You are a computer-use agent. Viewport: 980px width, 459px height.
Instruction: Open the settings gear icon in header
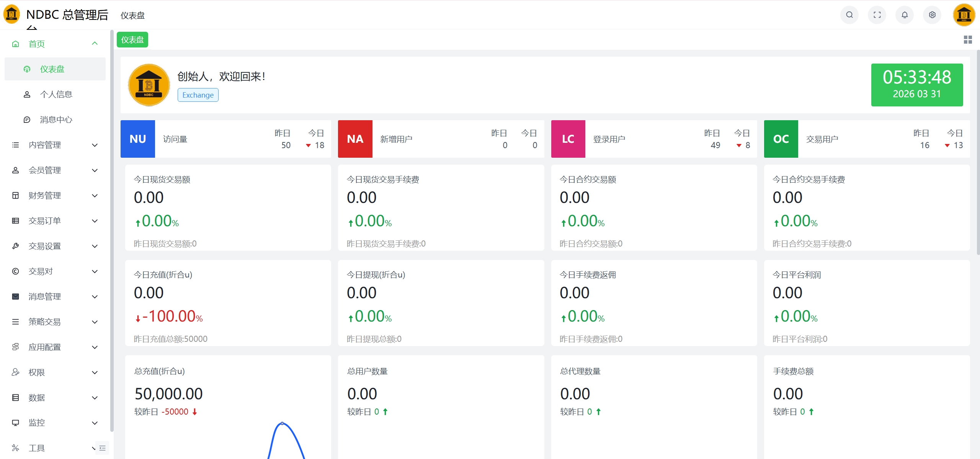tap(932, 15)
